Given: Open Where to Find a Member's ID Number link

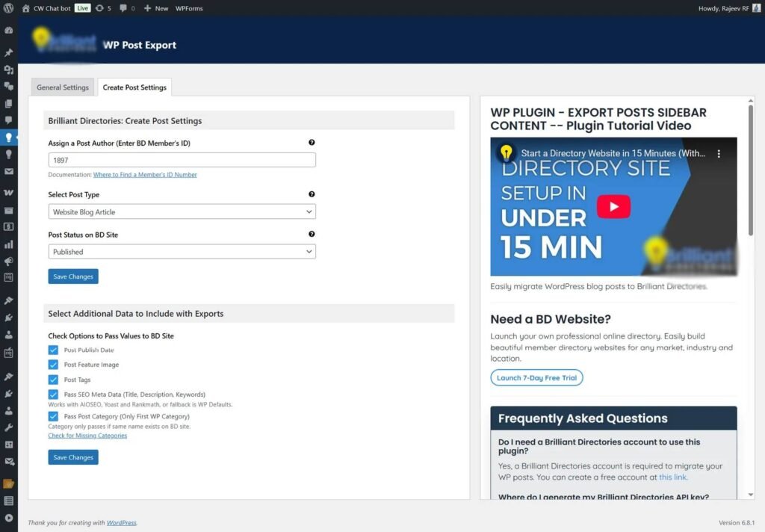Looking at the screenshot, I should pyautogui.click(x=145, y=175).
